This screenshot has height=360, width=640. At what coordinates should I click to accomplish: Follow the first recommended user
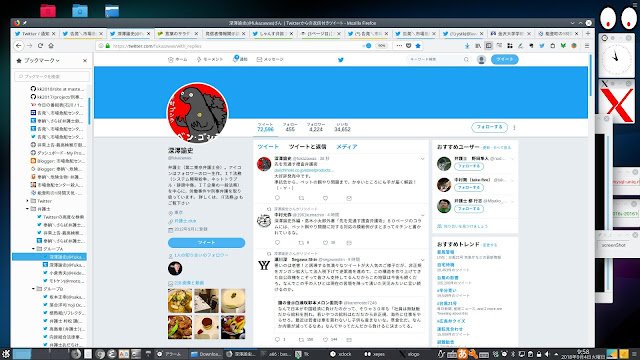click(x=469, y=167)
